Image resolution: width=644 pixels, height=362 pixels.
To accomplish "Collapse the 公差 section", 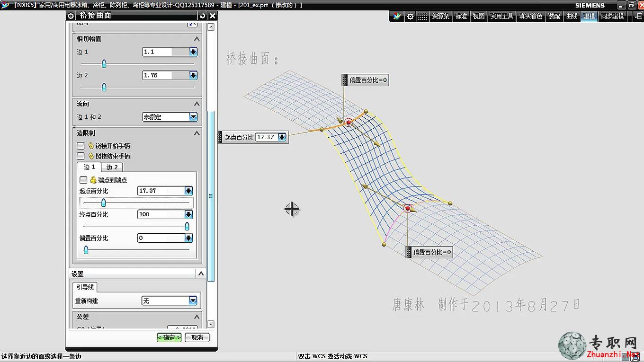I will click(x=197, y=317).
